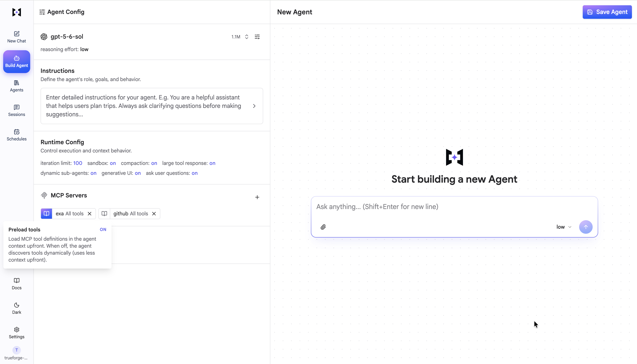Open the Docs link in the sidebar

(16, 284)
